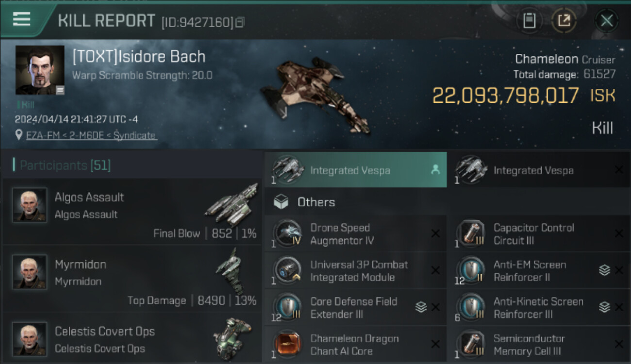Expand the Anti-EM Screen Reinforcer II stack
Screen dimensions: 631x364
pos(604,270)
